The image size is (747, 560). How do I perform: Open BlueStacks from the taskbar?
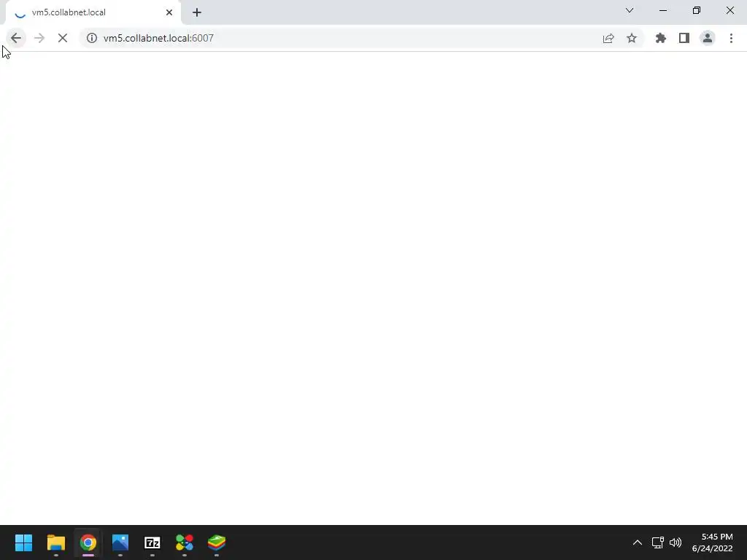[x=217, y=542]
